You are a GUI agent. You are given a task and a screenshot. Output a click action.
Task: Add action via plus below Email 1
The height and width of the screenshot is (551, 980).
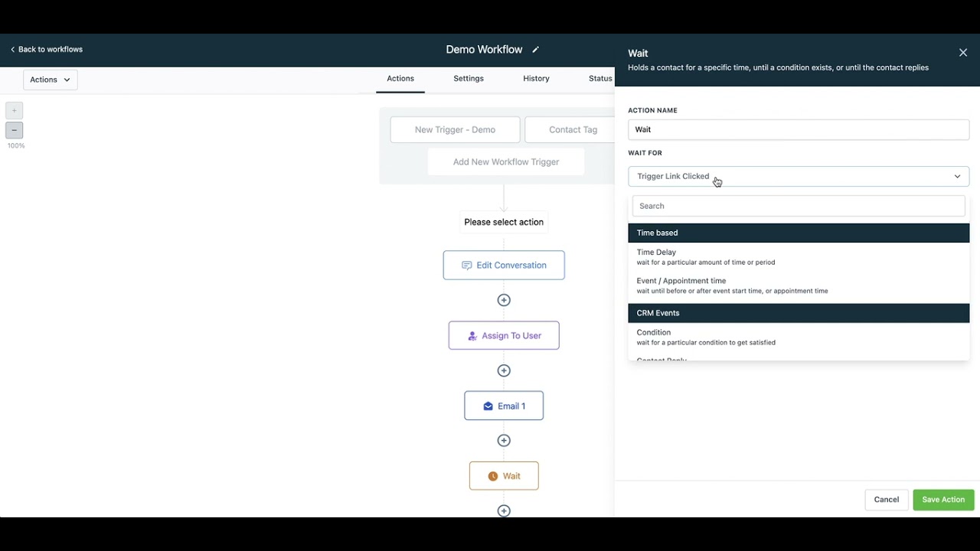[504, 440]
